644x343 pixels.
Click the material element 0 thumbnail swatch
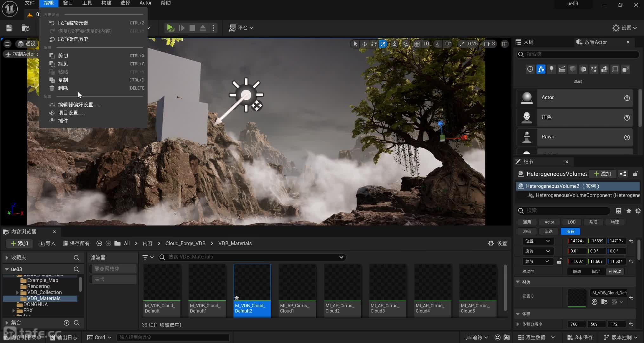[x=576, y=298]
